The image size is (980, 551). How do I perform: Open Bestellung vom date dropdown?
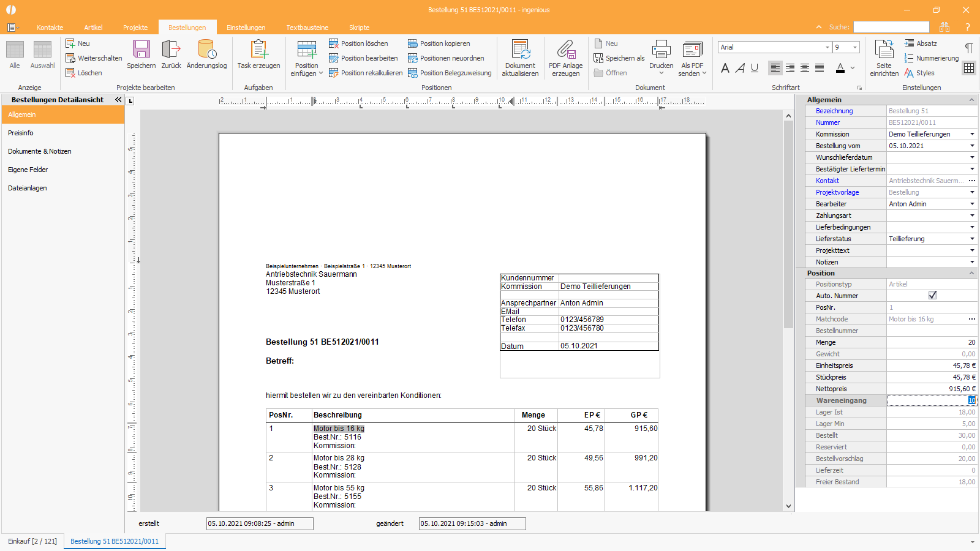972,146
